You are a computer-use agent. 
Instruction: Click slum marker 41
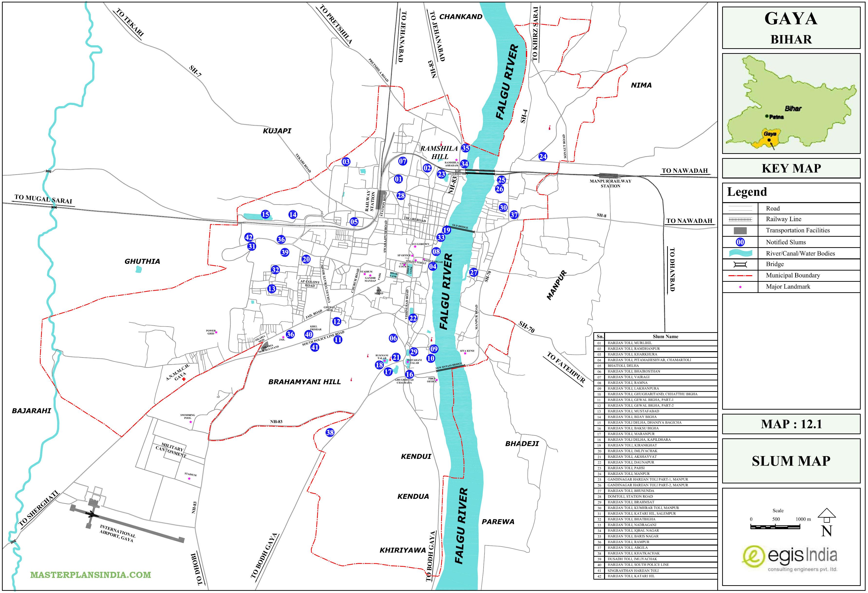[x=315, y=347]
